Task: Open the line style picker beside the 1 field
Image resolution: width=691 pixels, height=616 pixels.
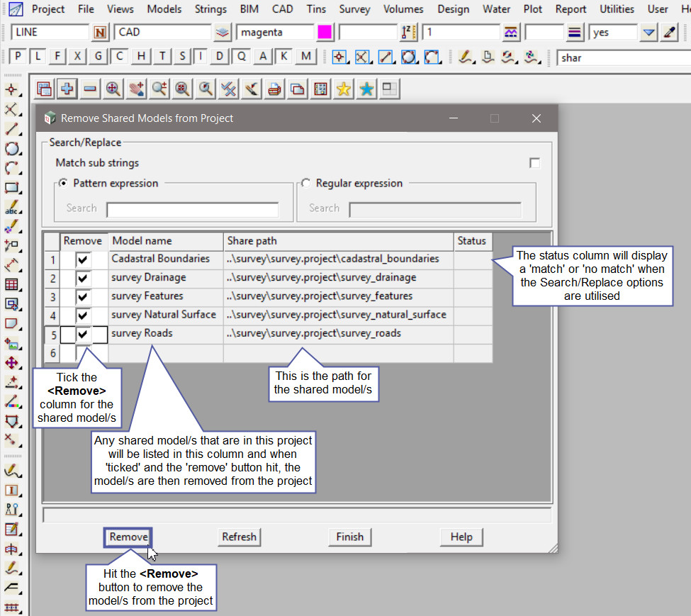Action: [x=510, y=33]
